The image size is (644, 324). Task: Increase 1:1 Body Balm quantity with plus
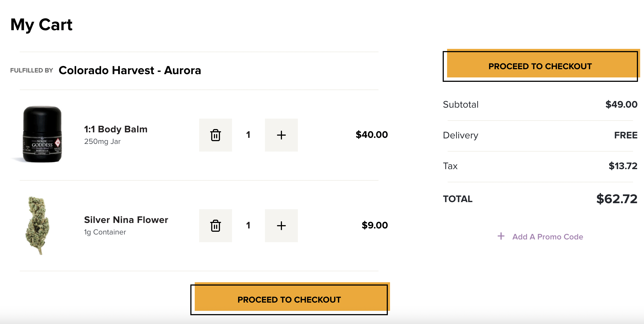click(281, 135)
